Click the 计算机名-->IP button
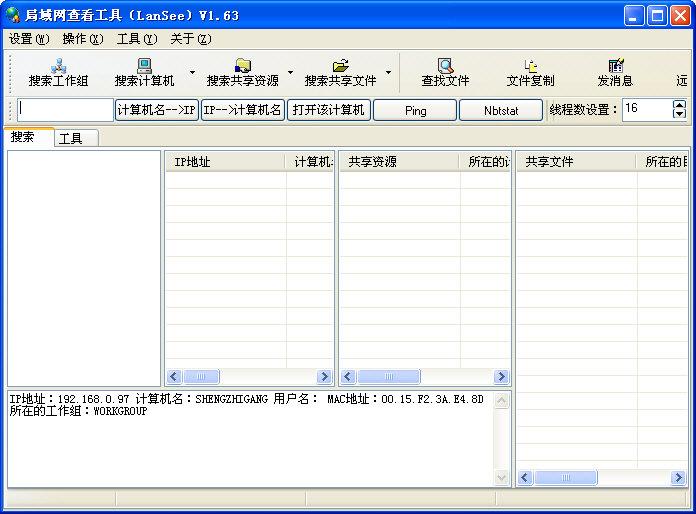The image size is (696, 514). (x=156, y=110)
